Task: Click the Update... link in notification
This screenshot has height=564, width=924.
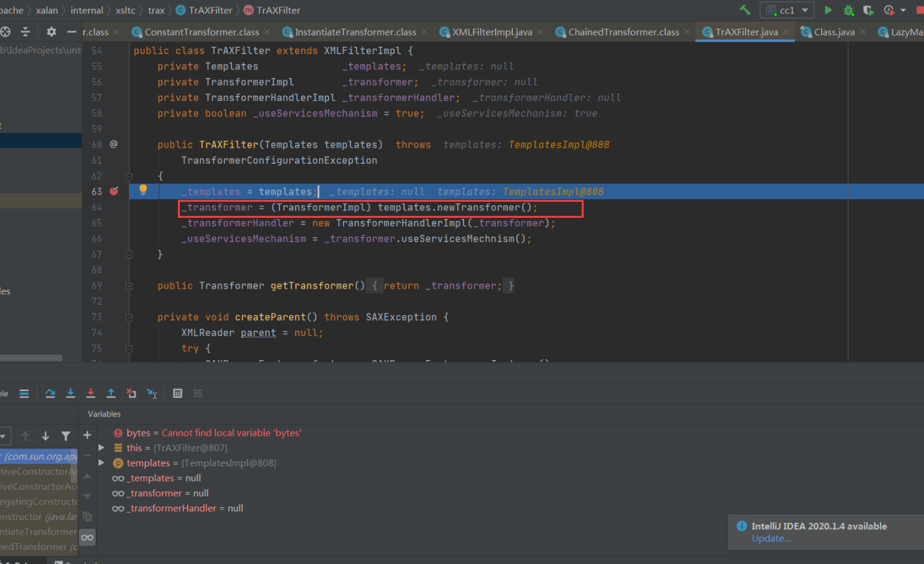Action: [771, 539]
